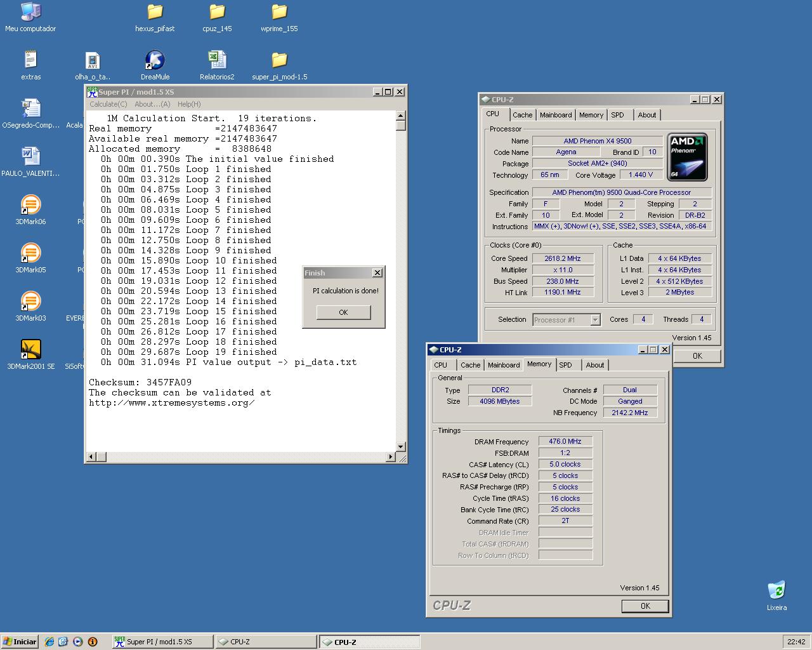Click Core Voltage 1.440 V value
Image resolution: width=812 pixels, height=650 pixels.
point(641,175)
